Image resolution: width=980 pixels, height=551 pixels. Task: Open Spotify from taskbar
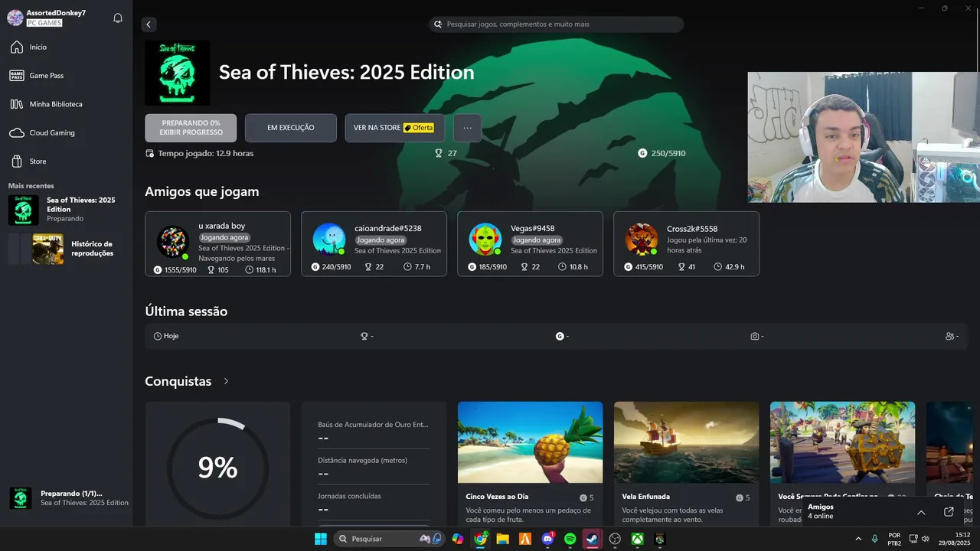coord(570,539)
